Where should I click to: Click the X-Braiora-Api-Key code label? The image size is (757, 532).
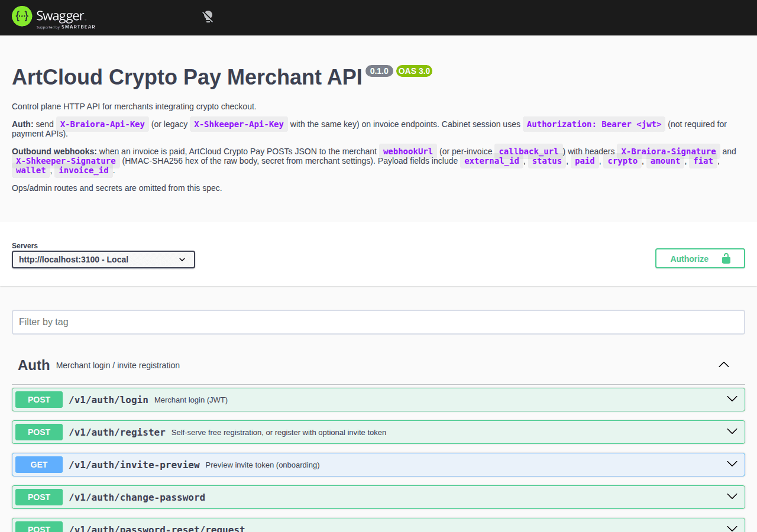(102, 124)
